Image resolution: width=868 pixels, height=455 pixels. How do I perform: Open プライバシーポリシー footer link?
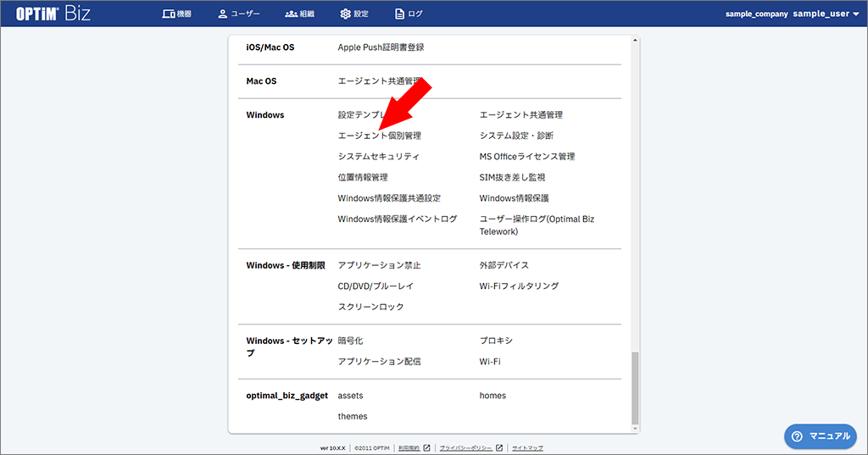[465, 448]
